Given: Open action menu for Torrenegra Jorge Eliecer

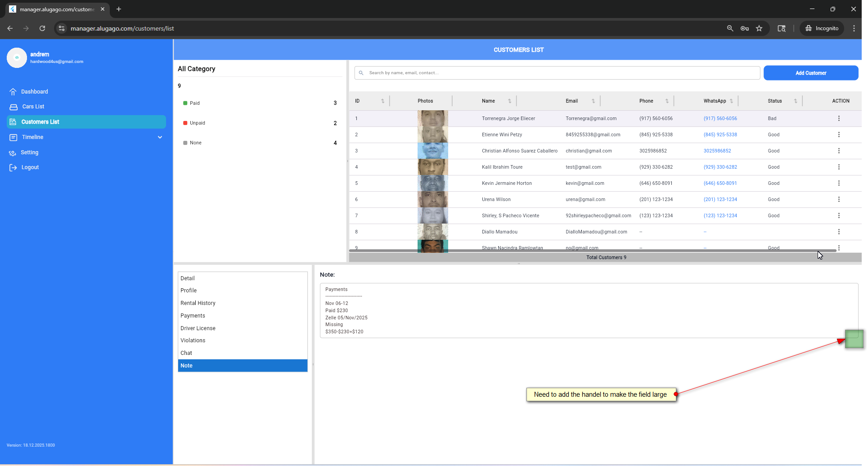Looking at the screenshot, I should tap(838, 119).
